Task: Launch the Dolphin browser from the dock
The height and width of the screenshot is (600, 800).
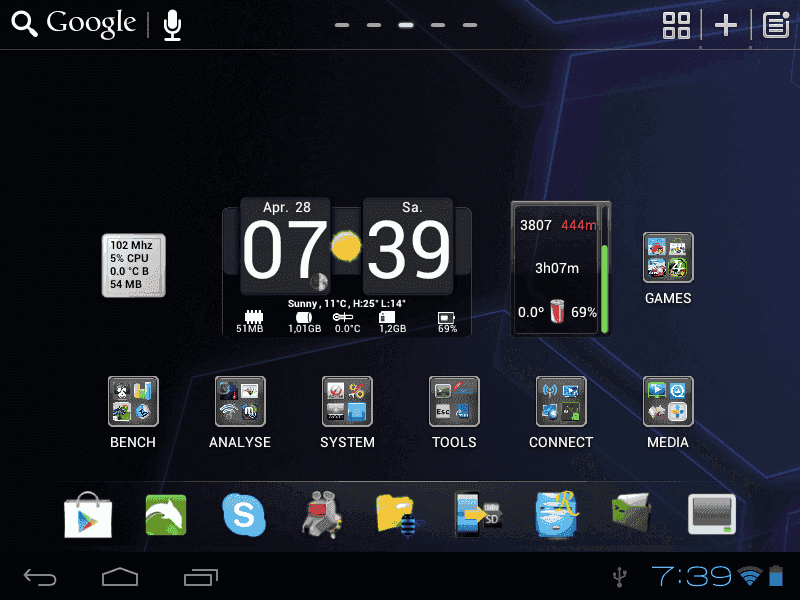Action: [x=166, y=515]
